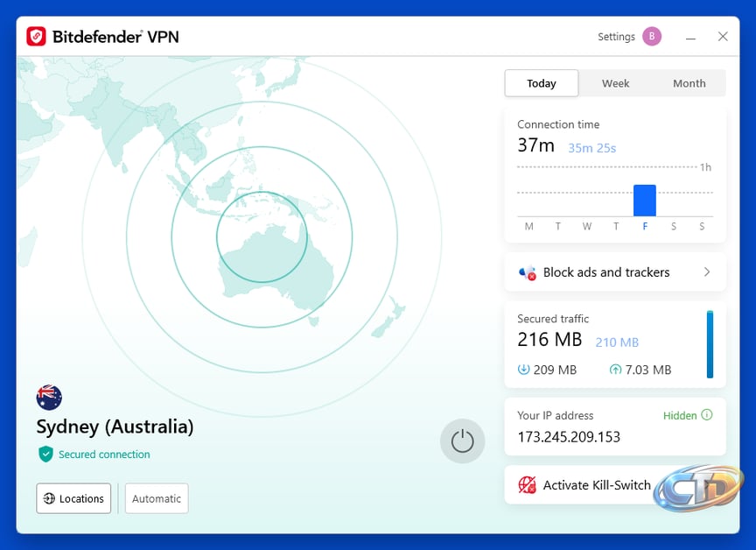756x550 pixels.
Task: Click the W day label in chart
Action: pos(587,226)
